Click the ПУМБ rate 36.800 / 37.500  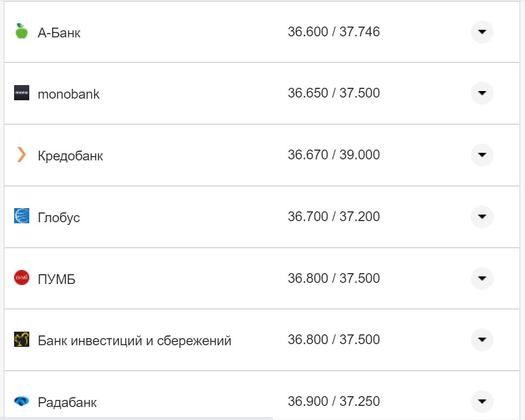334,279
